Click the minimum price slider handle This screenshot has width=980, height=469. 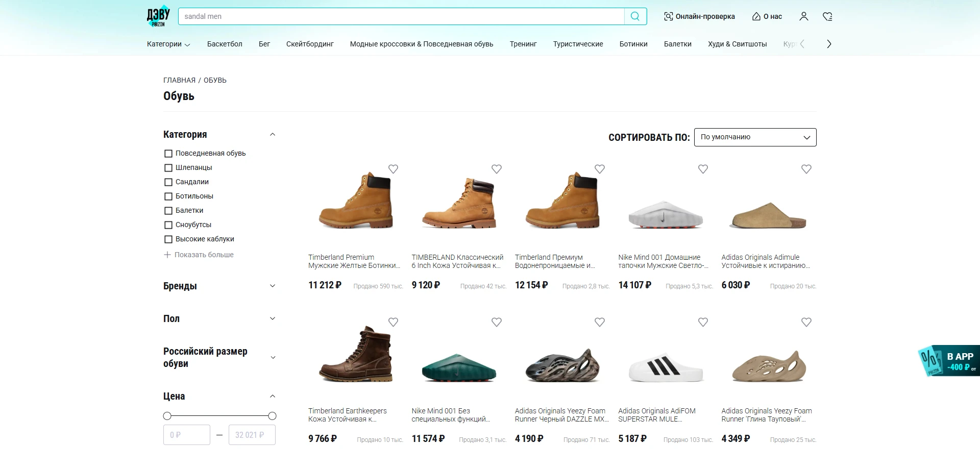[167, 416]
